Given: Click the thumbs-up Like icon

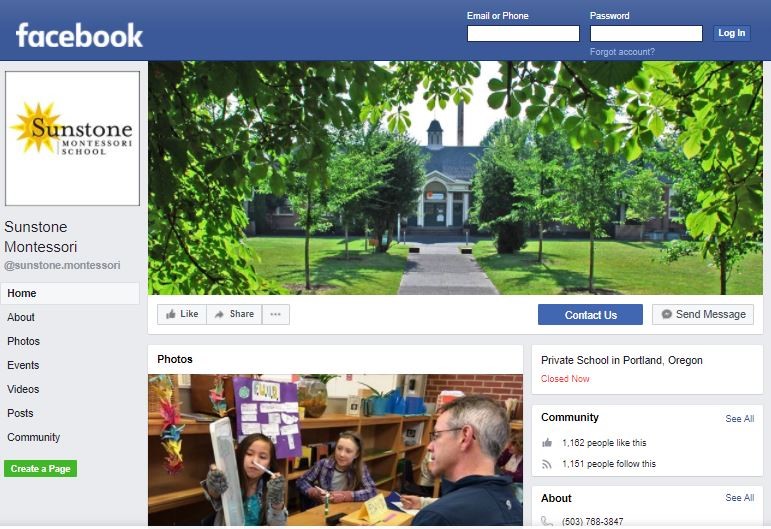Looking at the screenshot, I should [171, 314].
